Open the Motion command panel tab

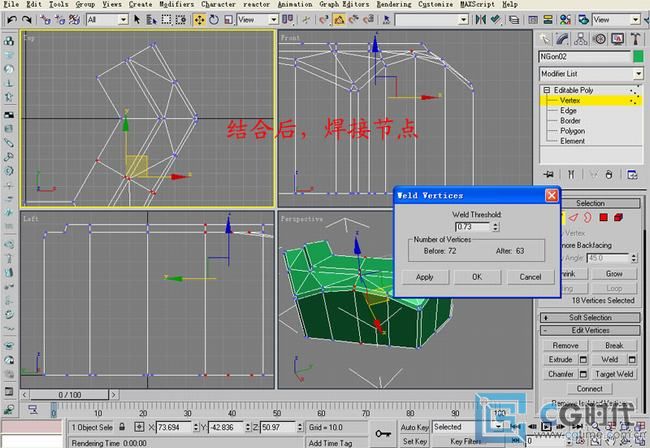599,39
